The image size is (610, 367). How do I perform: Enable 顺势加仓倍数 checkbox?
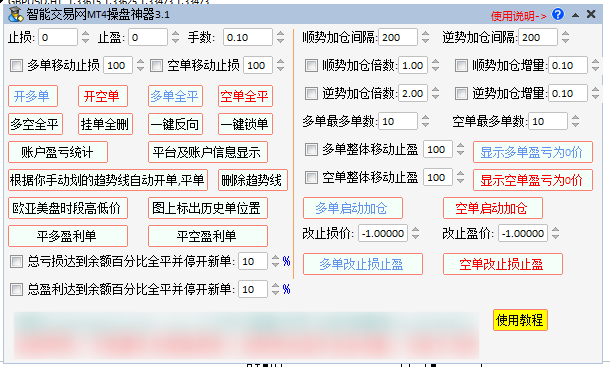coord(311,65)
